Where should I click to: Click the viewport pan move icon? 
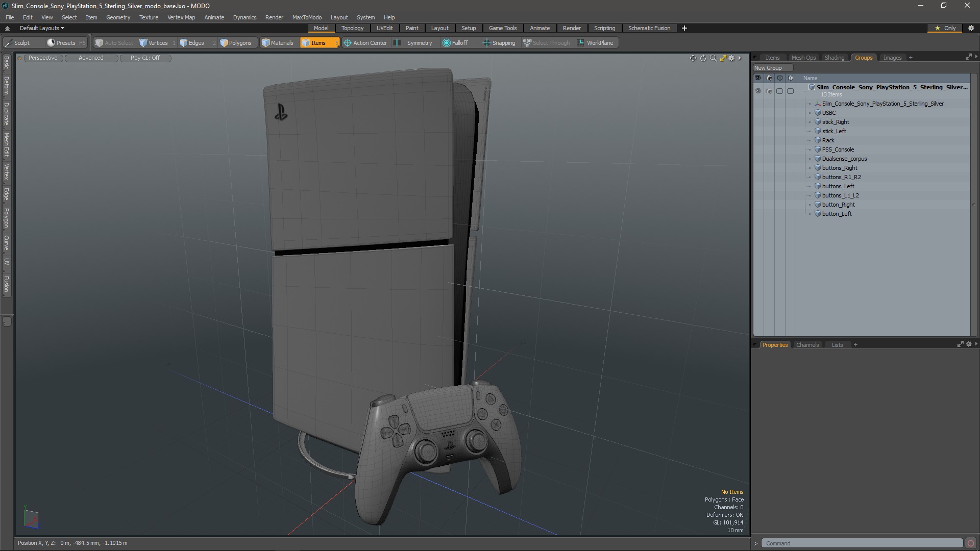pyautogui.click(x=693, y=58)
